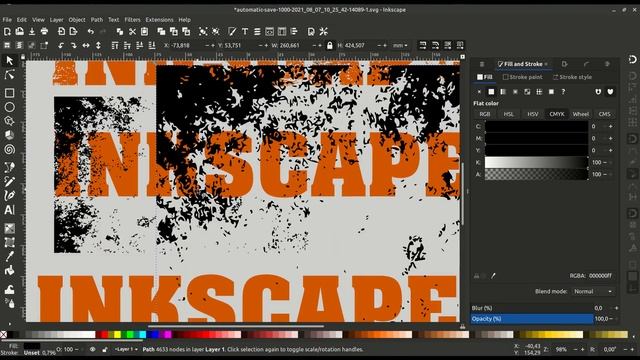Click the Paste clipboard icon
This screenshot has width=640, height=360.
(144, 31)
